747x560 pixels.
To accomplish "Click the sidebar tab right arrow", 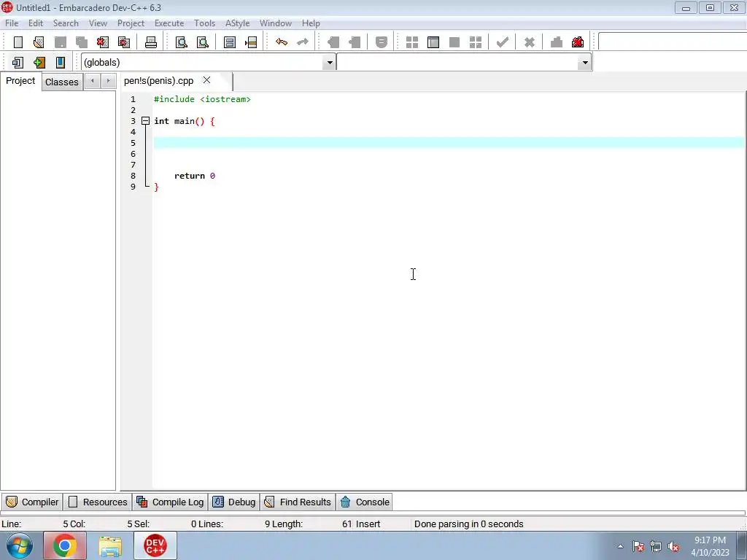I will 108,81.
